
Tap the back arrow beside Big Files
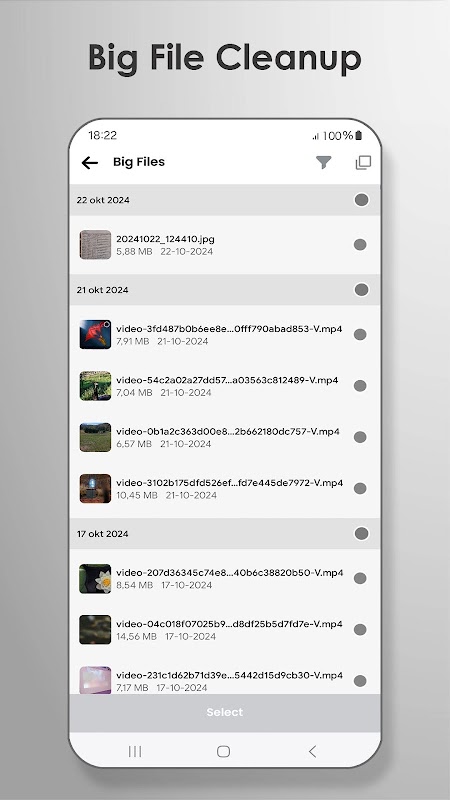coord(89,162)
